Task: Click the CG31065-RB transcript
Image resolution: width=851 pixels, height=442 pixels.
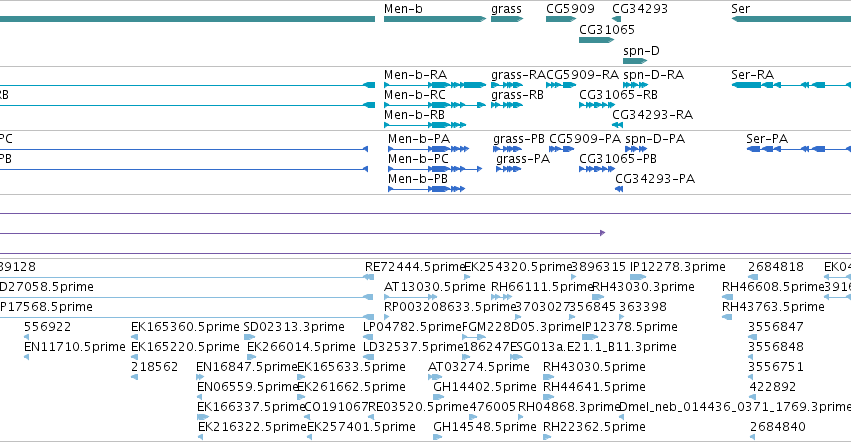Action: (596, 105)
